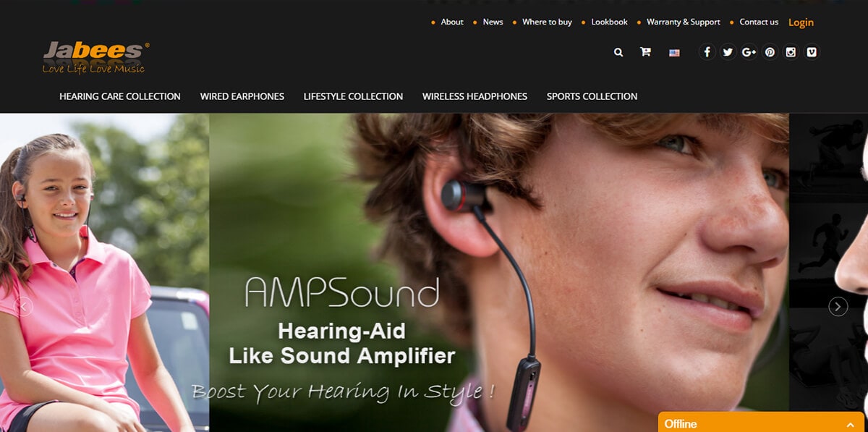Open Sports Collection menu

[x=592, y=96]
